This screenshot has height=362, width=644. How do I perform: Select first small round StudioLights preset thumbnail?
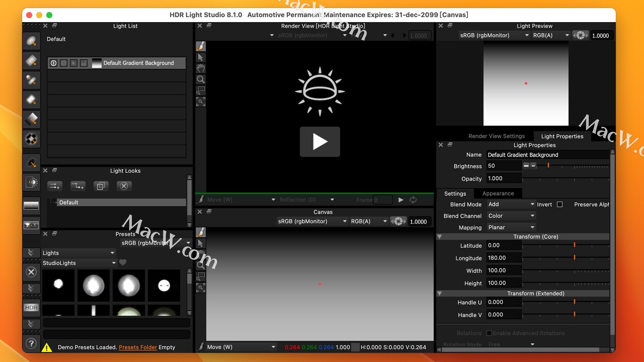click(x=58, y=285)
